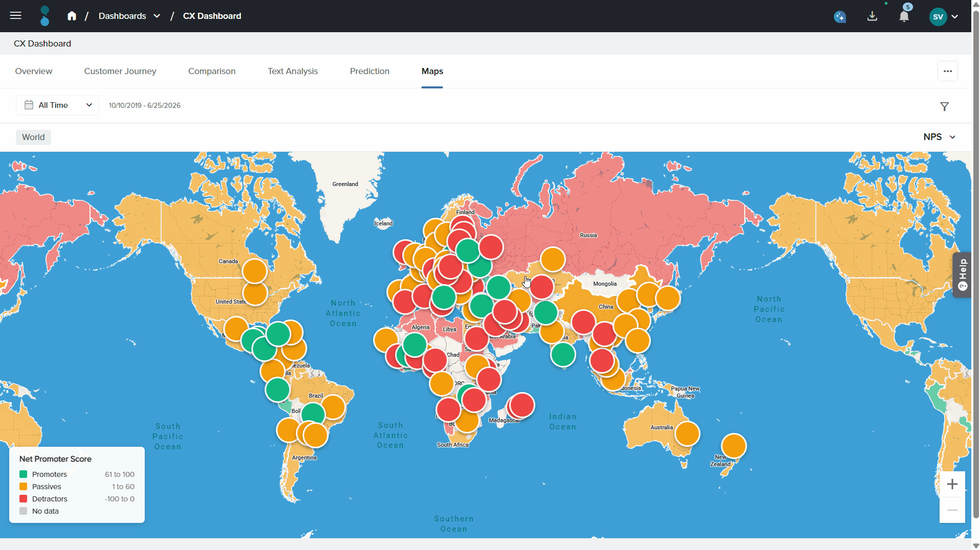Open the more options ellipsis button
The height and width of the screenshot is (550, 980).
click(948, 71)
